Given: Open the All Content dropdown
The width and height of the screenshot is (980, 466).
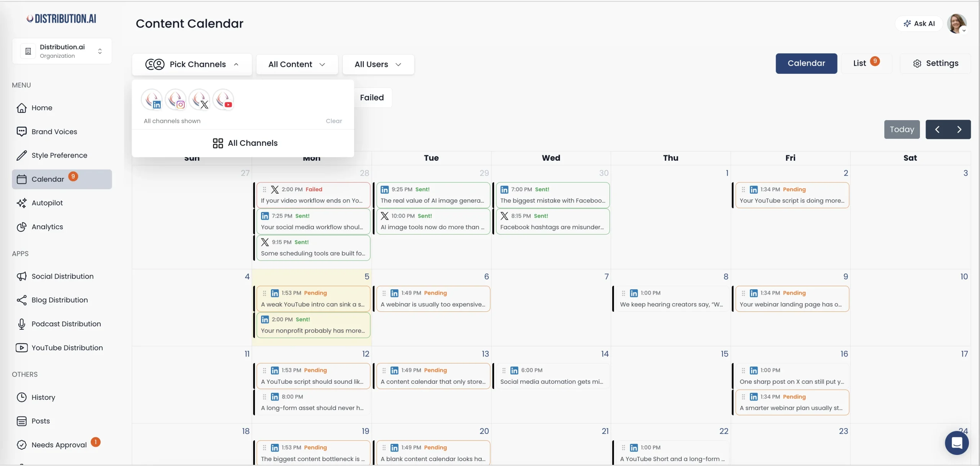Looking at the screenshot, I should click(x=297, y=64).
